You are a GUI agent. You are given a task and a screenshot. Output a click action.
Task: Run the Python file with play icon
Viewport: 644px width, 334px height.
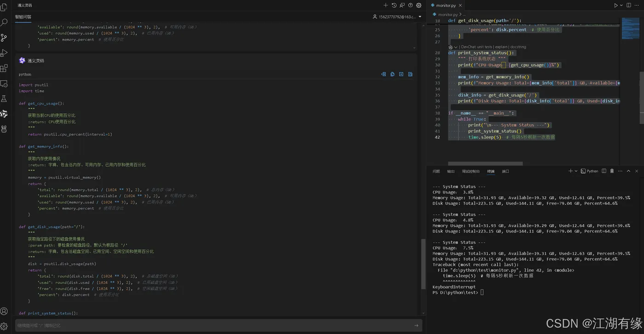coord(615,6)
